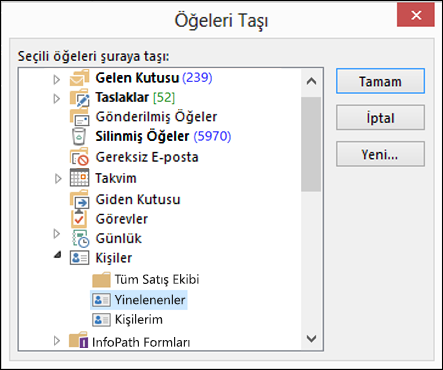This screenshot has height=370, width=443.
Task: Click the Giden Kutusu outbox icon
Action: pos(79,199)
